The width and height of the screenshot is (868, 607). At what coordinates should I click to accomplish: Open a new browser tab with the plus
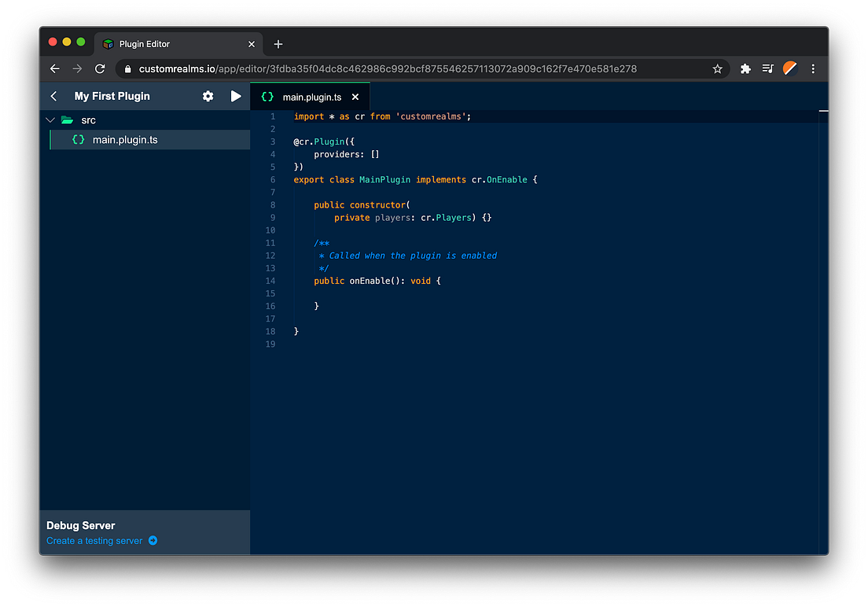tap(278, 44)
